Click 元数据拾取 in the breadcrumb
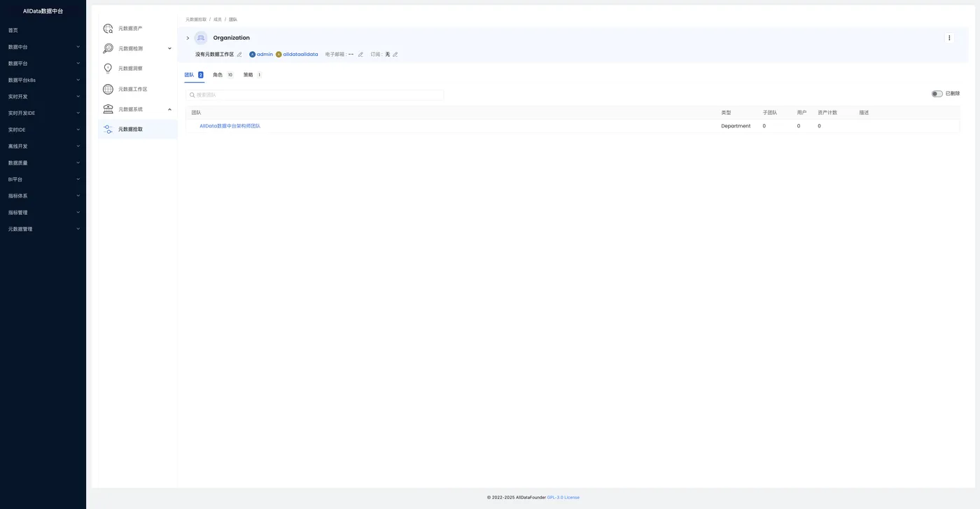 196,20
